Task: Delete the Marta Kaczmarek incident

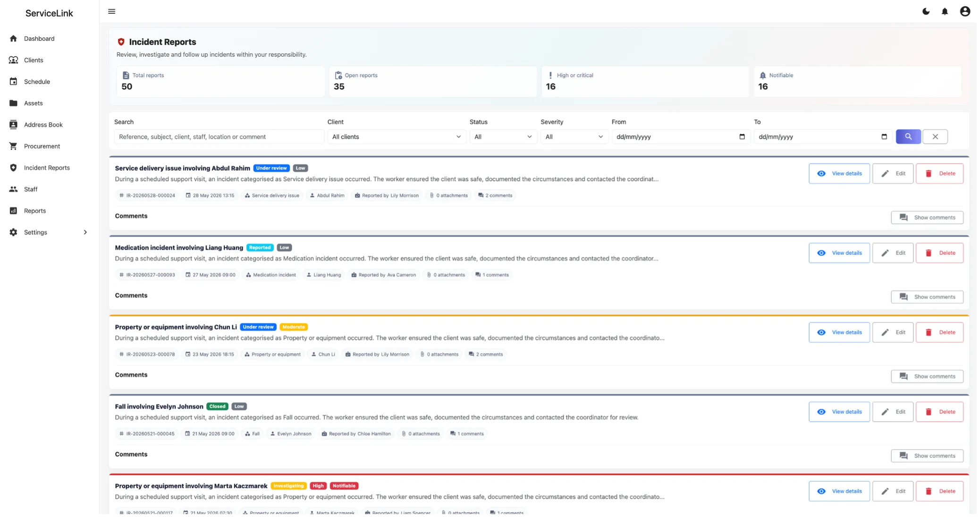Action: point(939,491)
